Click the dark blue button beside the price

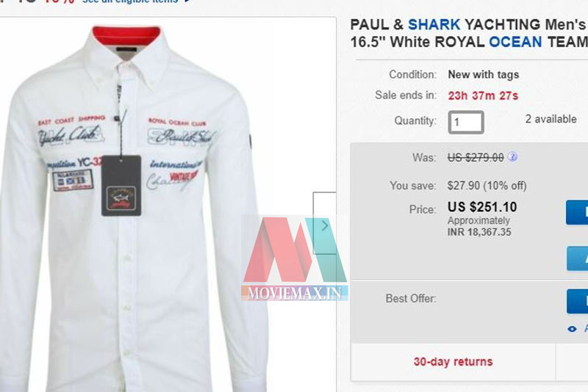pyautogui.click(x=577, y=212)
